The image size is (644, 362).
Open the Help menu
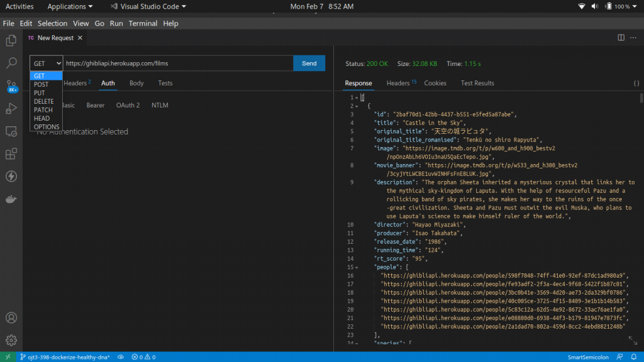(170, 23)
